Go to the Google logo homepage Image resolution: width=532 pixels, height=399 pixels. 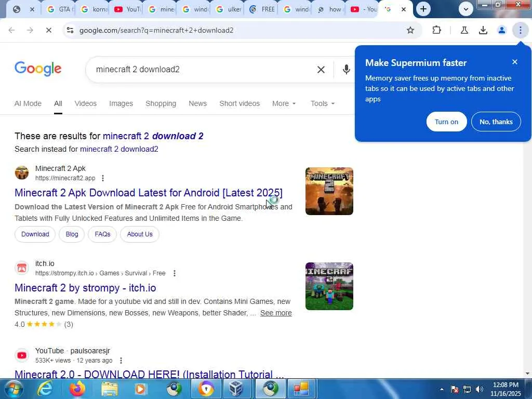click(38, 69)
